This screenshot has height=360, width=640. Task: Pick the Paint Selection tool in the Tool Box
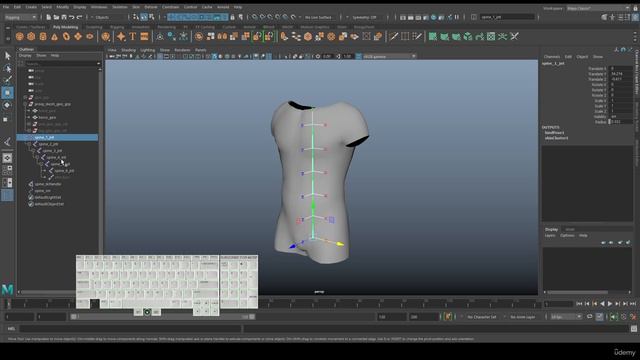click(x=7, y=80)
